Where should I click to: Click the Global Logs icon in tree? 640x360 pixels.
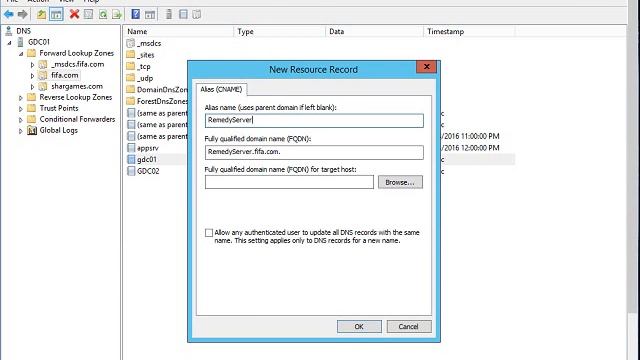32,130
